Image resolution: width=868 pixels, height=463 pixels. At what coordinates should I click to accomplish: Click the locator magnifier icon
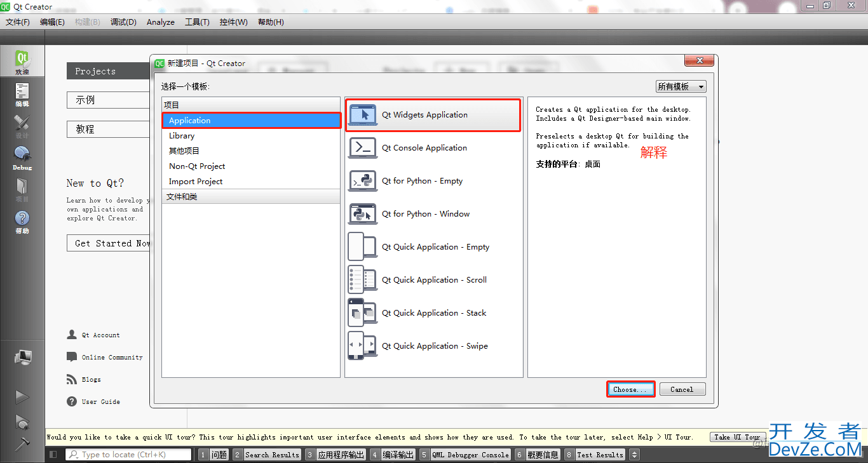73,455
